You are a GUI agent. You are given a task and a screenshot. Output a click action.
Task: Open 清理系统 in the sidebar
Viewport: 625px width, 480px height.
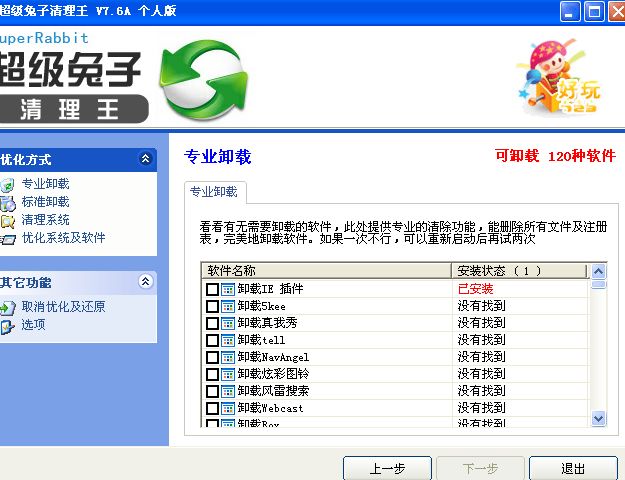pyautogui.click(x=45, y=220)
